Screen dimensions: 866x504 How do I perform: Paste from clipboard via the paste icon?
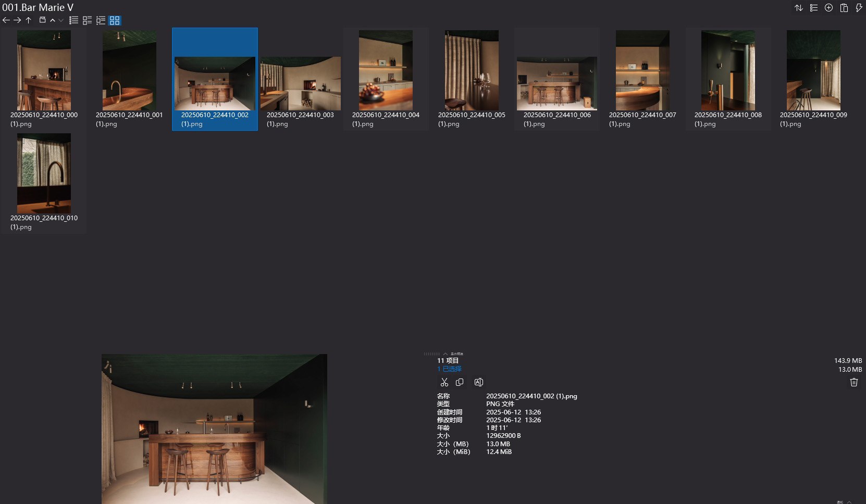pyautogui.click(x=844, y=8)
